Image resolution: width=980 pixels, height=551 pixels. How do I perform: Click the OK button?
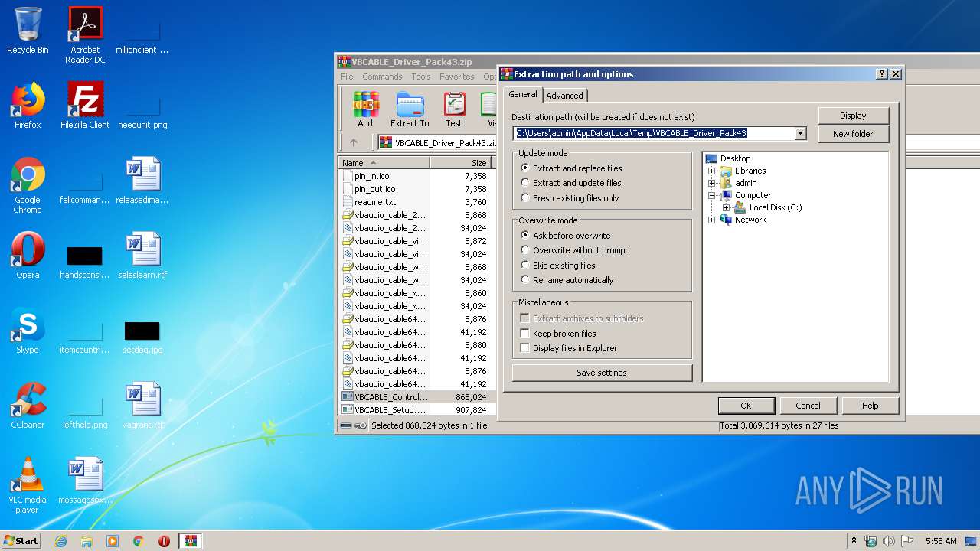[x=746, y=406]
